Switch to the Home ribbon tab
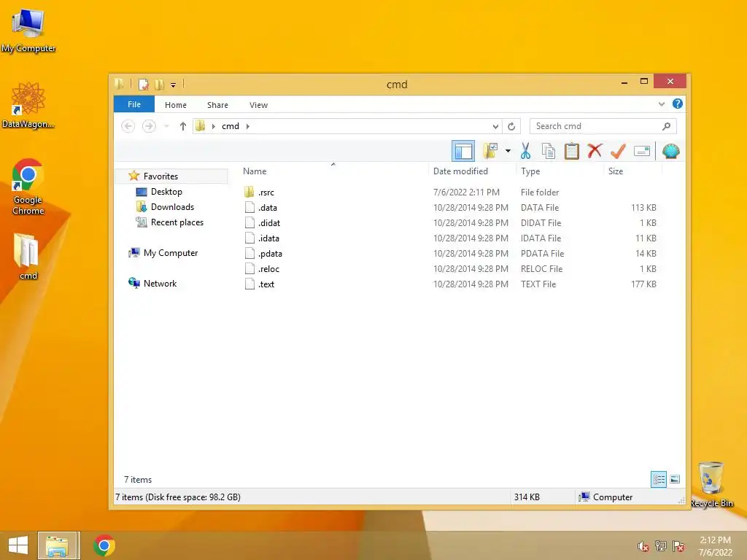 pos(176,105)
